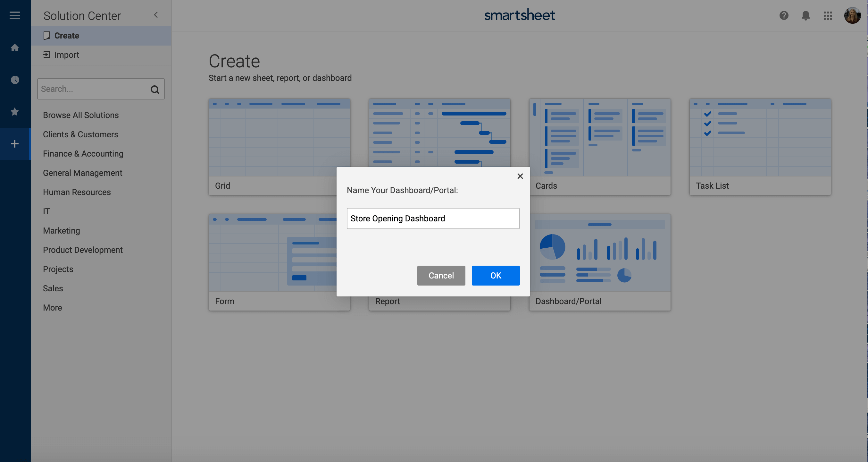Click the add new item plus icon

[15, 142]
